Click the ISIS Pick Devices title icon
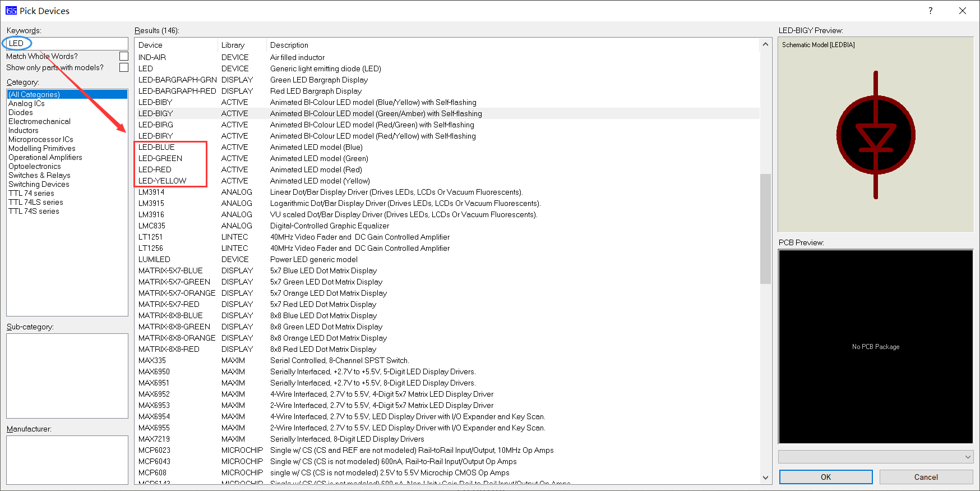The height and width of the screenshot is (491, 980). (11, 11)
